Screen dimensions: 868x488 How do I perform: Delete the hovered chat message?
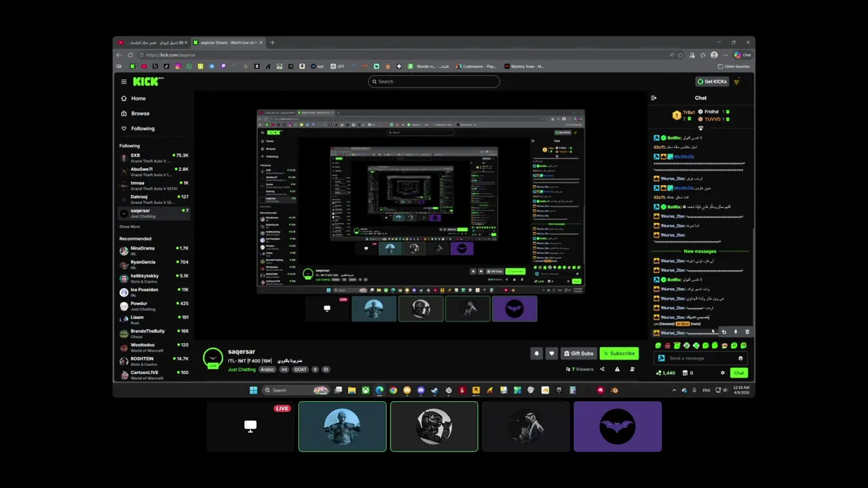747,332
